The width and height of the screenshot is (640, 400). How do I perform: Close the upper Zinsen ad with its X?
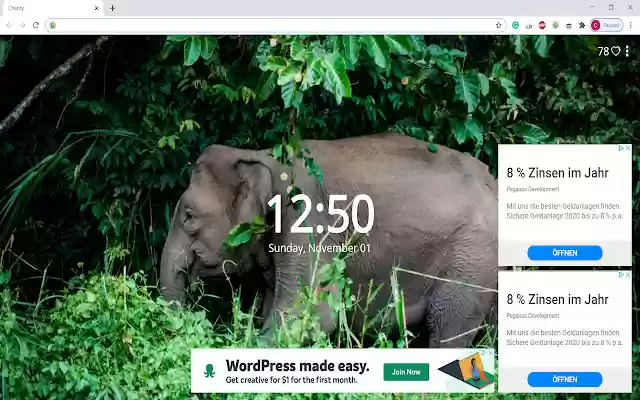pyautogui.click(x=628, y=148)
